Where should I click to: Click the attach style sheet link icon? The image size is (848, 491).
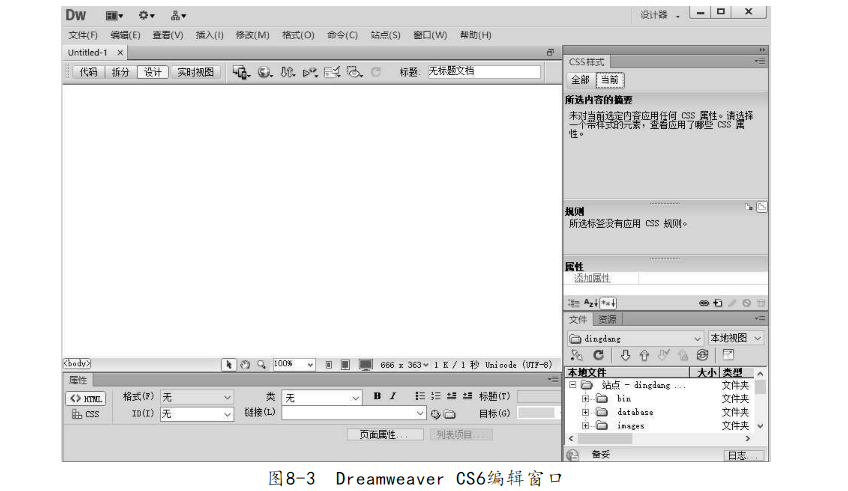(x=703, y=303)
